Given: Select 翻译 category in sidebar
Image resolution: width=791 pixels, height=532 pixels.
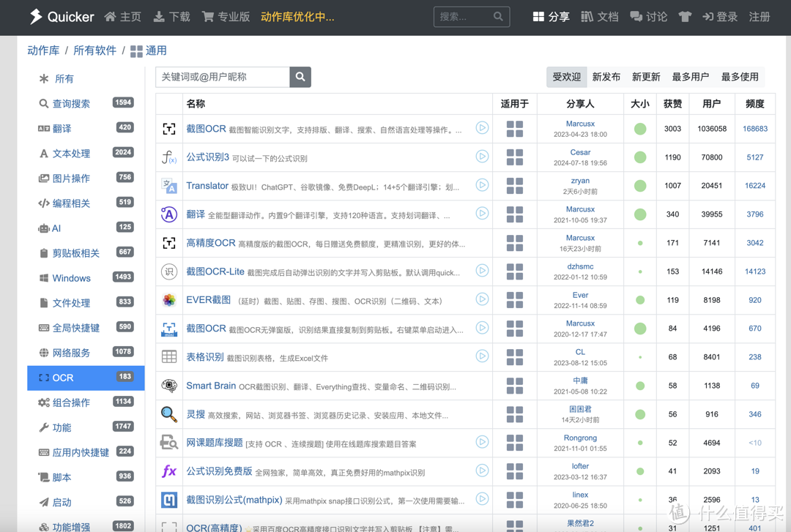Looking at the screenshot, I should pyautogui.click(x=86, y=128).
